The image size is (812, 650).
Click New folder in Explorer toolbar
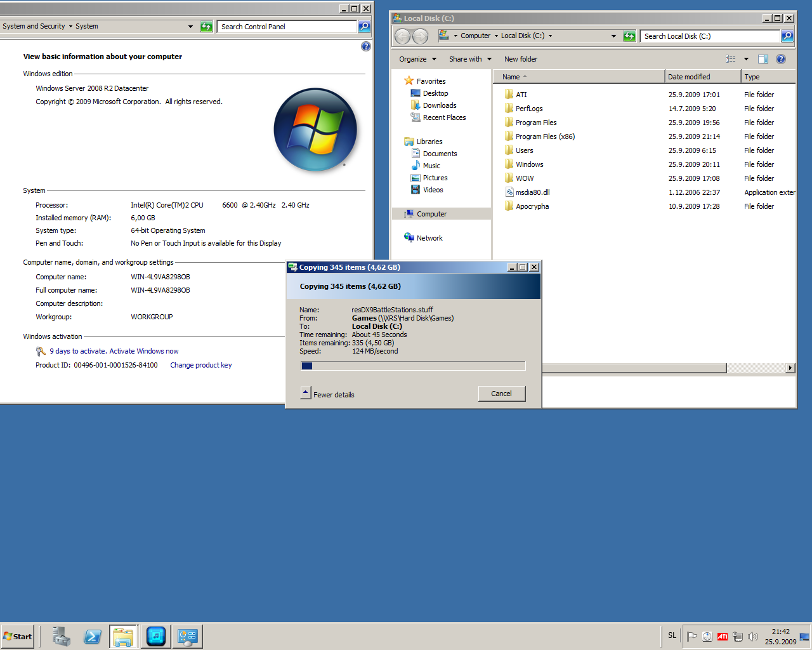click(x=521, y=59)
